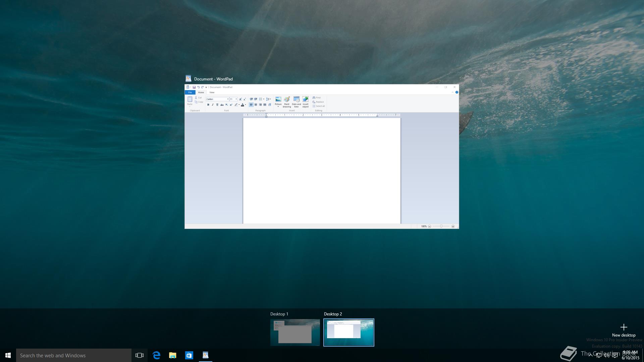Open the bullet list style dropdown arrow
This screenshot has height=362, width=644.
tap(264, 99)
